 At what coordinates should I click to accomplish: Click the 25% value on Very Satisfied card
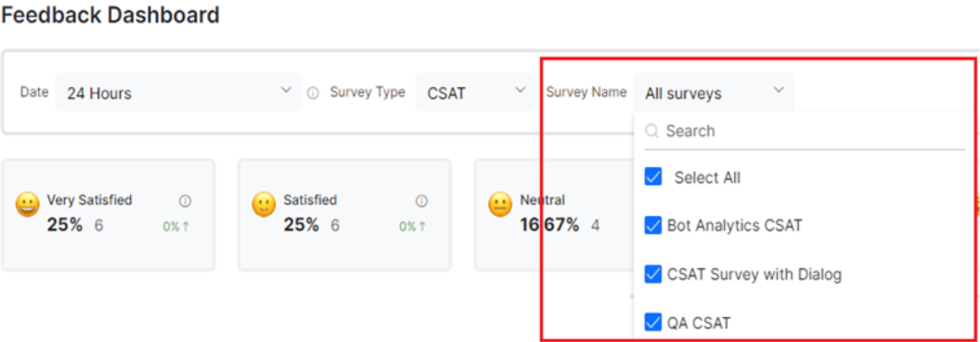click(65, 225)
